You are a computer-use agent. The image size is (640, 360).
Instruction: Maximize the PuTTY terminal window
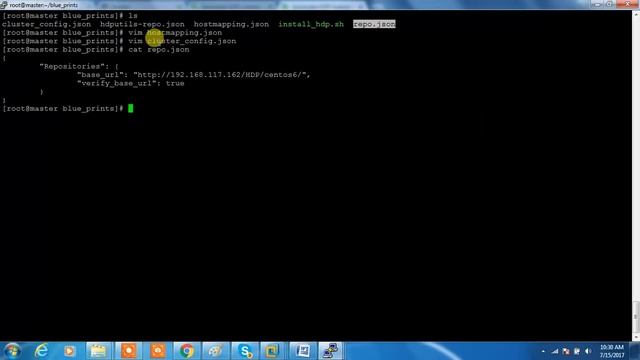[x=609, y=4]
